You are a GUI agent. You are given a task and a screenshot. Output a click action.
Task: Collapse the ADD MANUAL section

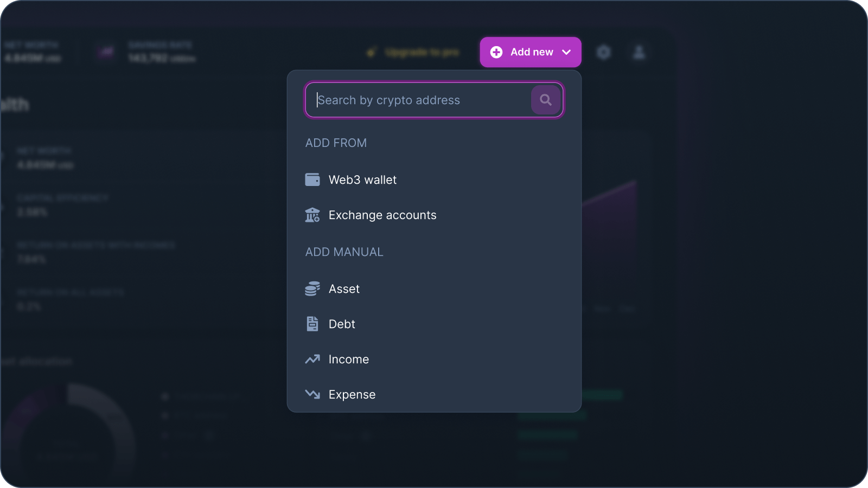[344, 252]
